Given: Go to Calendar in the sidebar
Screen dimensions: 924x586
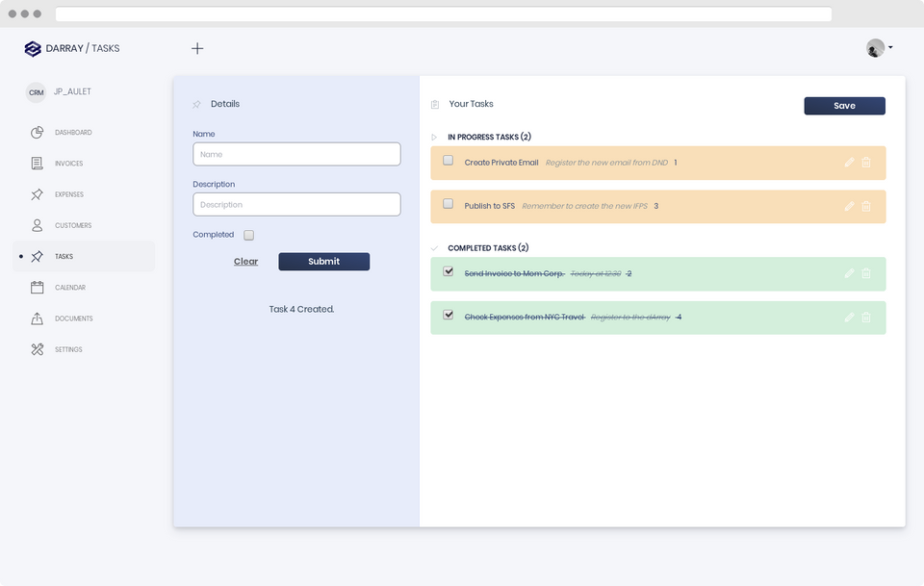Looking at the screenshot, I should coord(69,288).
